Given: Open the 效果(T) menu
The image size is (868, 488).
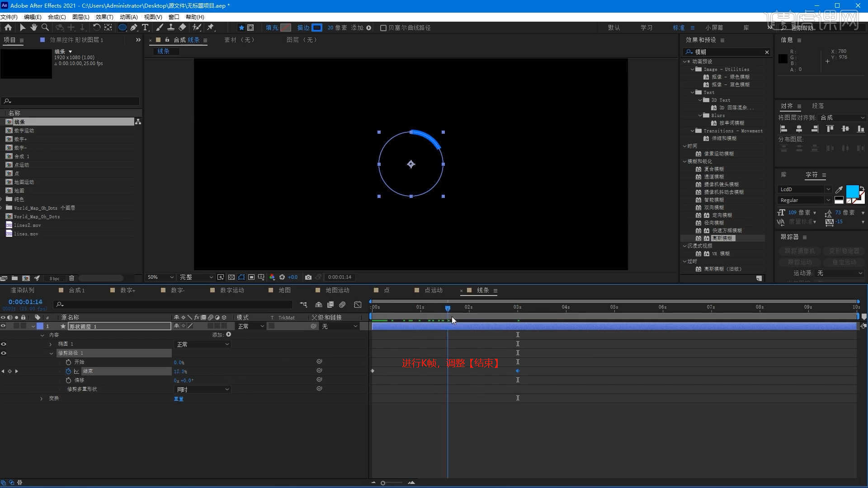Looking at the screenshot, I should (x=104, y=17).
